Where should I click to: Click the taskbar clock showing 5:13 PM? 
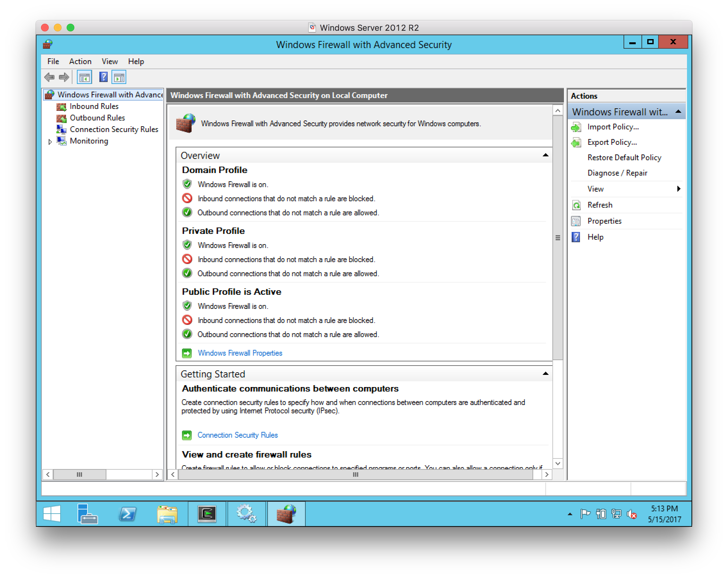664,514
